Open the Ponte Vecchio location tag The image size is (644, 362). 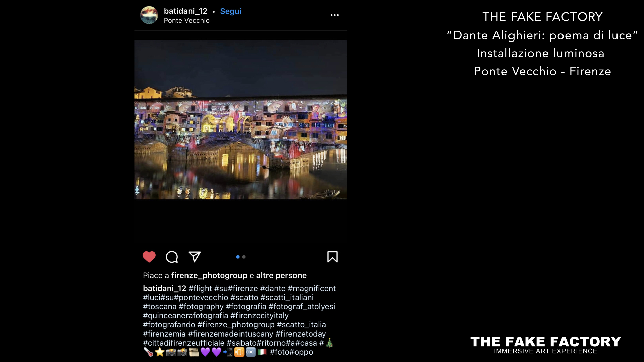click(186, 20)
